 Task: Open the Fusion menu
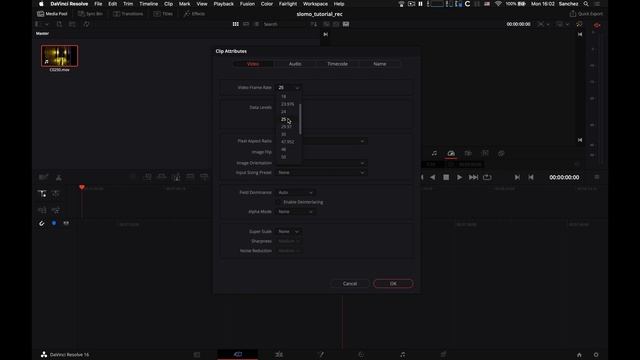(x=247, y=4)
